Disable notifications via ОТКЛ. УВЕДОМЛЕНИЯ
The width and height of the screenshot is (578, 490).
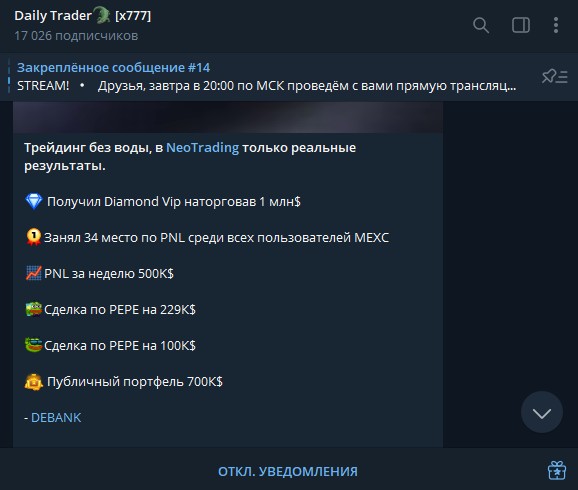click(x=288, y=471)
